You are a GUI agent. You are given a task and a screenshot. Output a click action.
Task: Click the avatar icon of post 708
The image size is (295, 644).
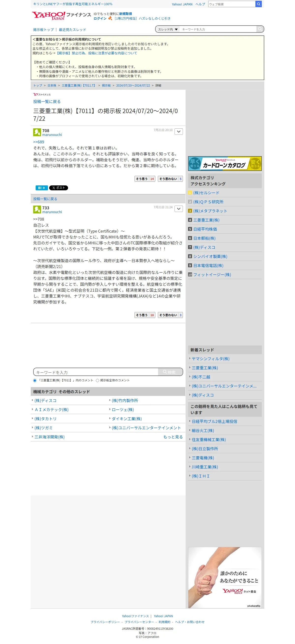point(37,132)
